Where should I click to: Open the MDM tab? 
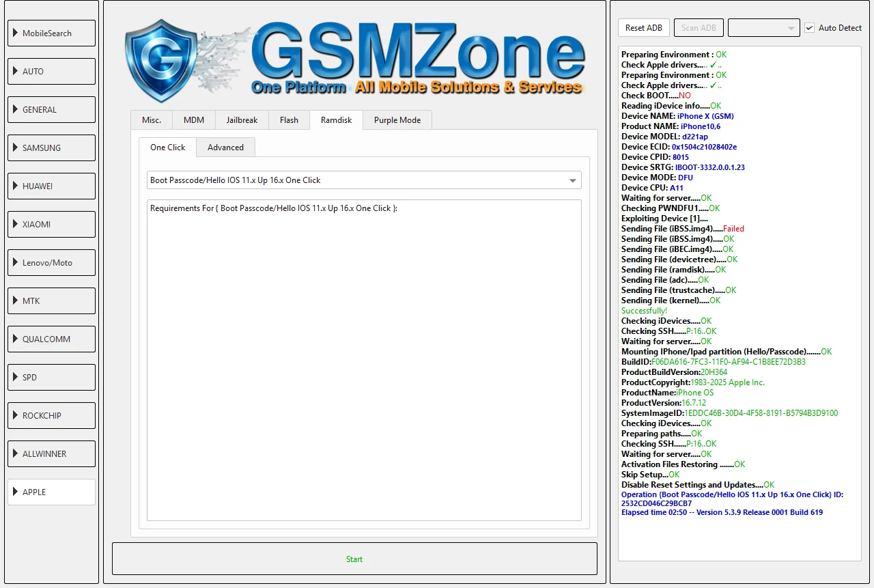tap(193, 120)
